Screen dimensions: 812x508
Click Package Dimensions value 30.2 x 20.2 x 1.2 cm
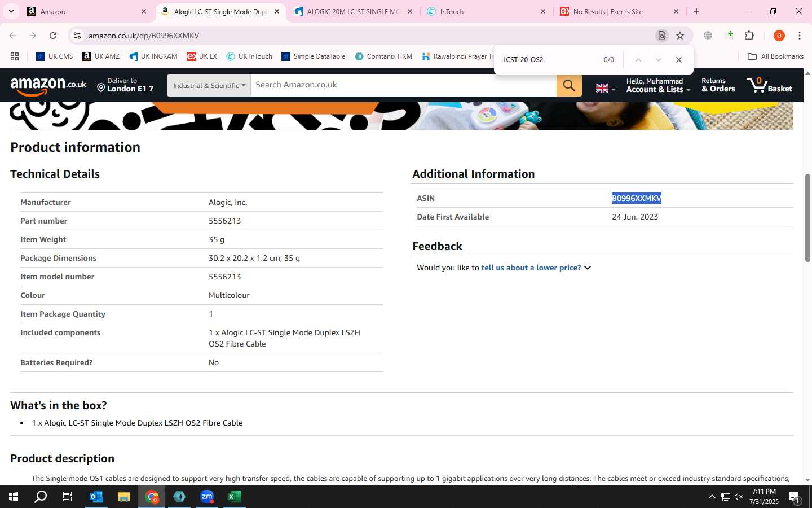click(254, 258)
